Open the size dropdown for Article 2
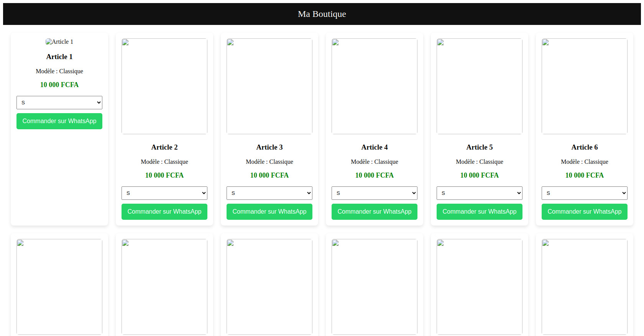Viewport: 644px width, 336px height. 164,193
